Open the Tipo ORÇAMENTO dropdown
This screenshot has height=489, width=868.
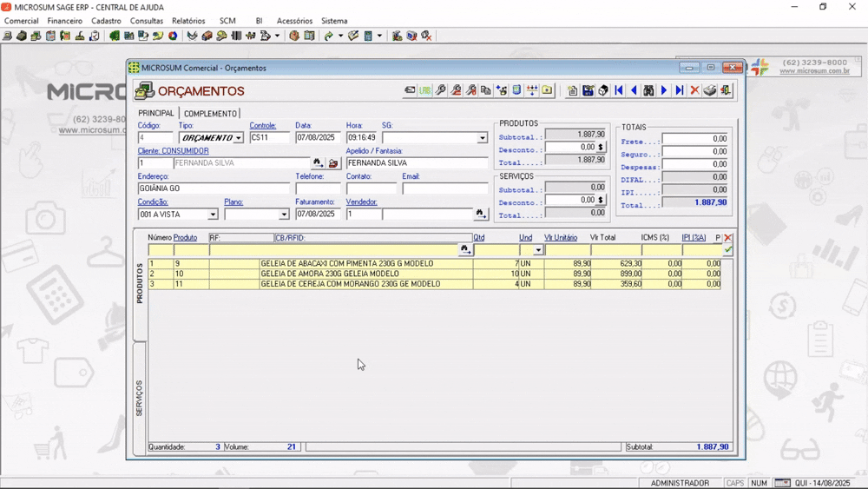tap(238, 138)
